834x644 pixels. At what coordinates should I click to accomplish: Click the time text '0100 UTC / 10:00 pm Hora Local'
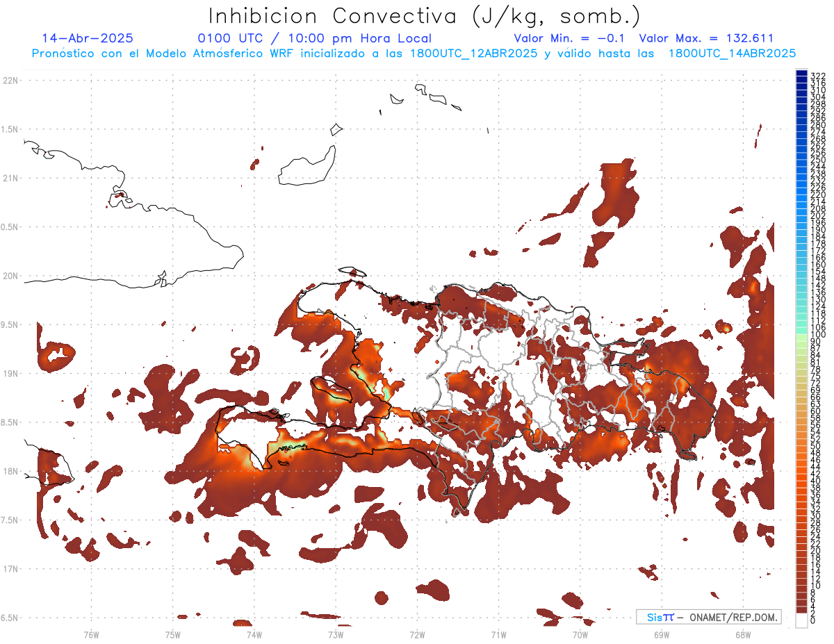315,38
